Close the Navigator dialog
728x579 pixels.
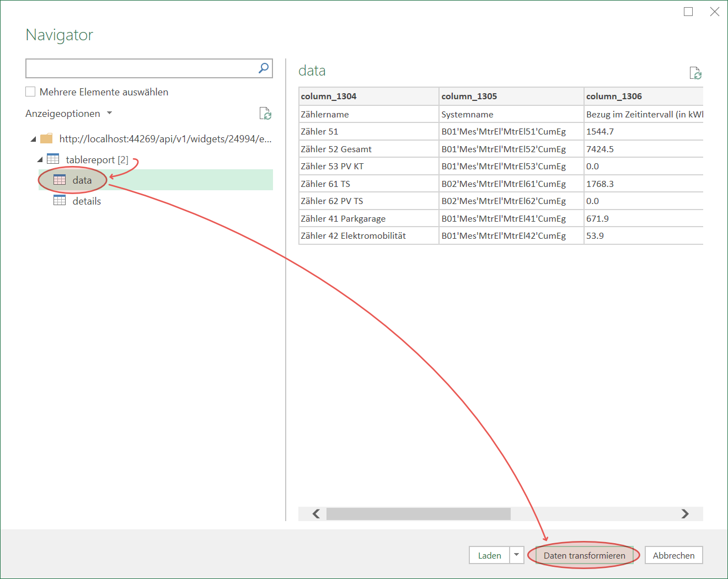coord(715,12)
